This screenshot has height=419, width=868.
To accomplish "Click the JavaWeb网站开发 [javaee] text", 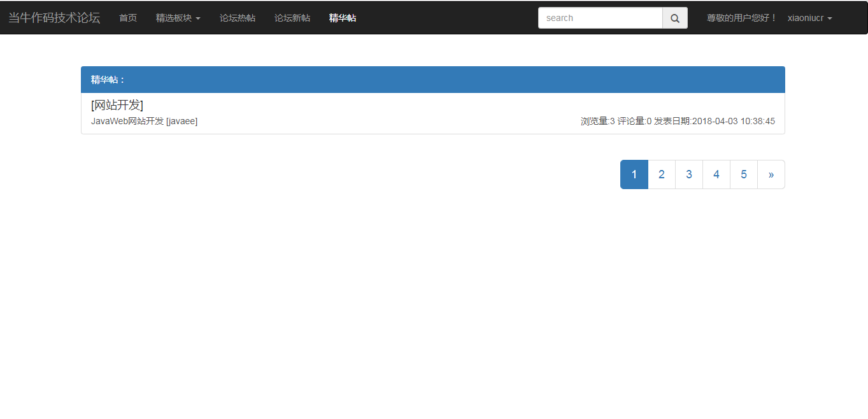I will (145, 121).
